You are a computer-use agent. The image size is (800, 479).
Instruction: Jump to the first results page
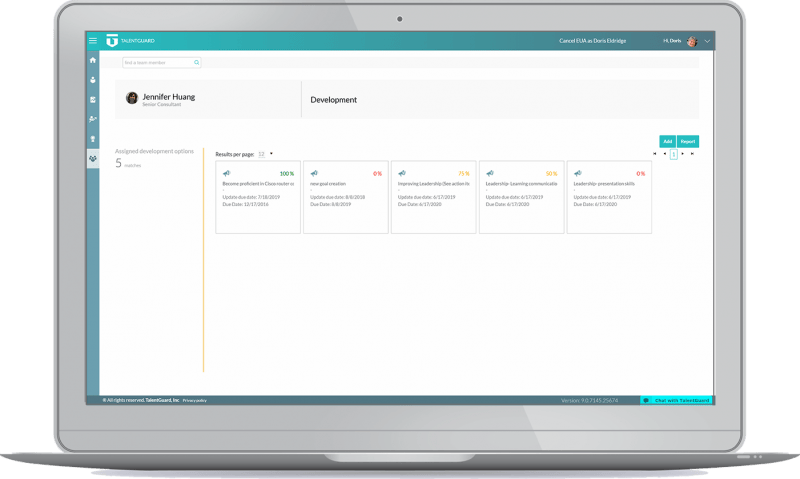point(655,154)
